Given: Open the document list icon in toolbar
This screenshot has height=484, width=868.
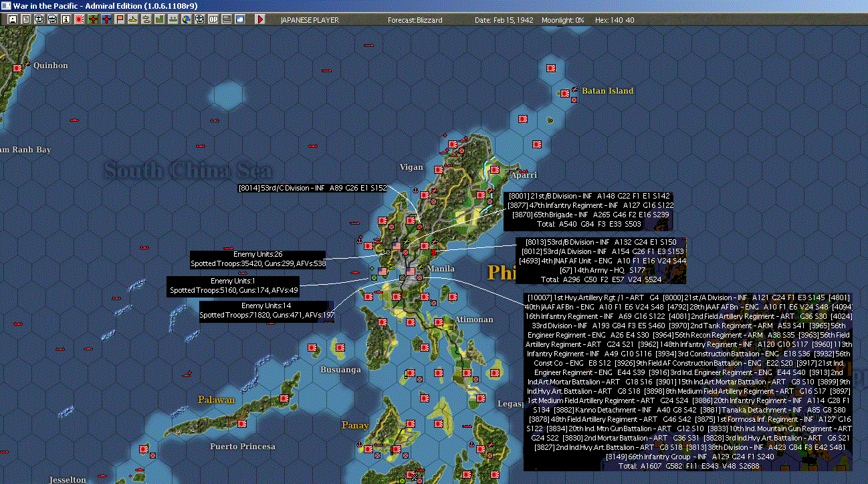Looking at the screenshot, I should (x=25, y=19).
